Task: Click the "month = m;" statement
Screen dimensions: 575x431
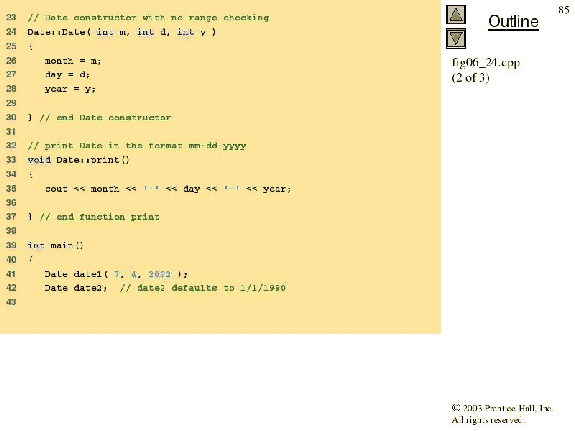Action: click(73, 61)
